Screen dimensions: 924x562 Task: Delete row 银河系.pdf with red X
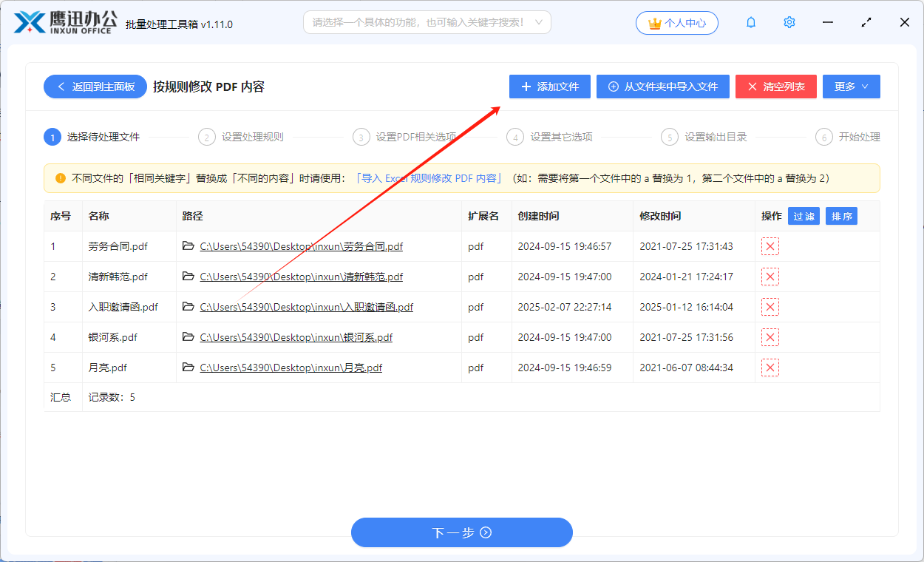[x=770, y=337]
